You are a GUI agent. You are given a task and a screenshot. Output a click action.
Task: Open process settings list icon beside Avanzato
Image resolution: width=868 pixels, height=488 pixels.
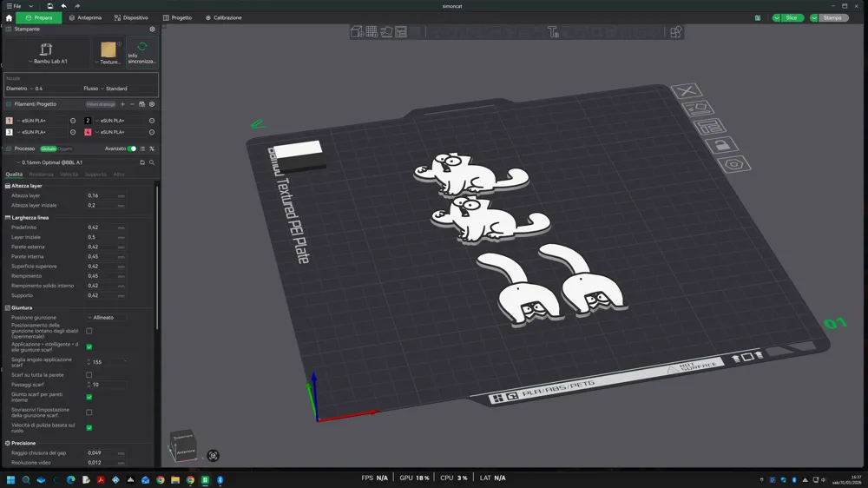tap(142, 148)
